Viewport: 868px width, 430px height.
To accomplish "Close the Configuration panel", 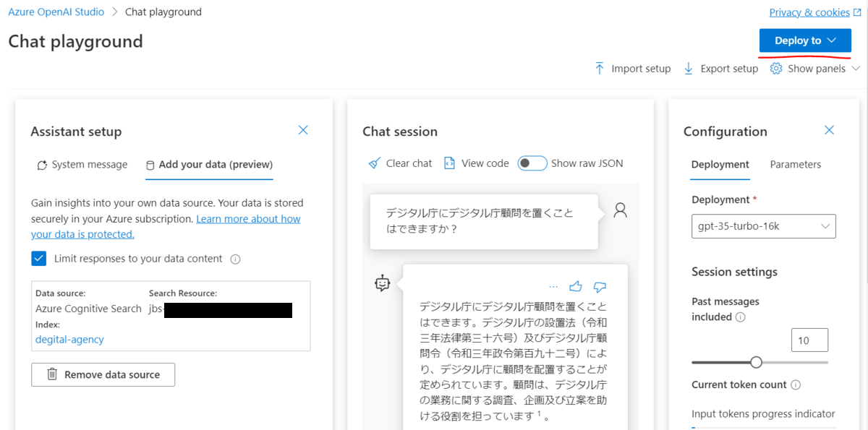I will (x=829, y=130).
